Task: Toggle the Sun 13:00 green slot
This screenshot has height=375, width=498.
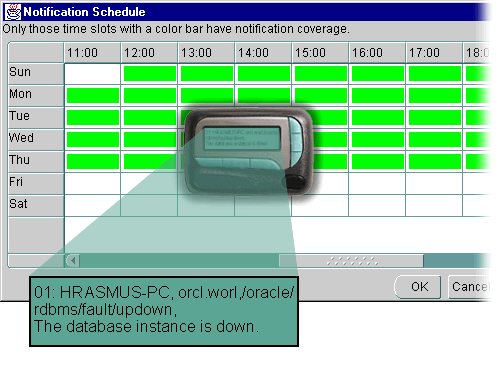Action: click(207, 74)
